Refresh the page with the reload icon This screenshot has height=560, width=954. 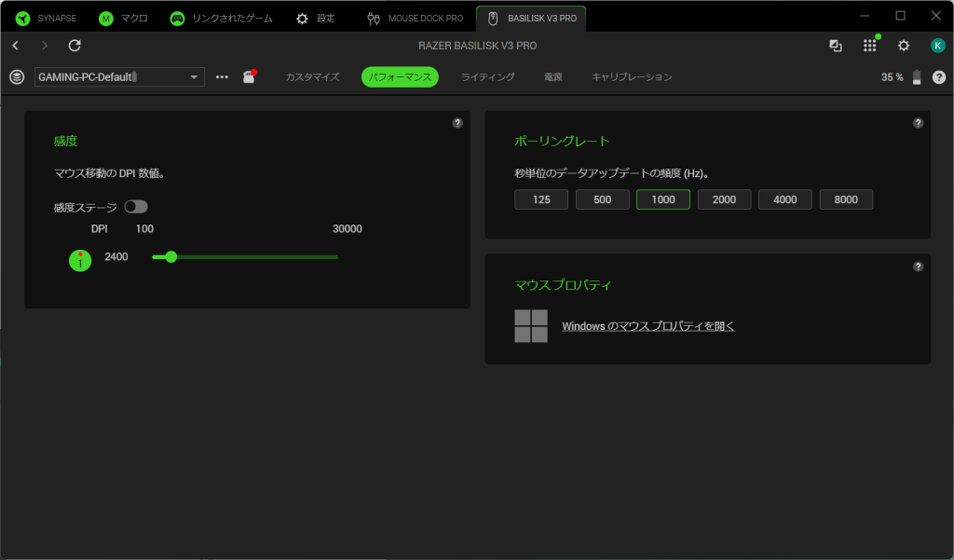click(x=75, y=46)
